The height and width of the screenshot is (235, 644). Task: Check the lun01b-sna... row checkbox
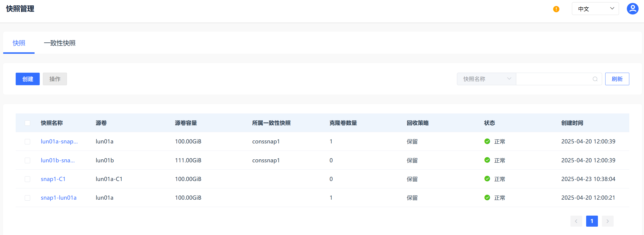pos(27,160)
